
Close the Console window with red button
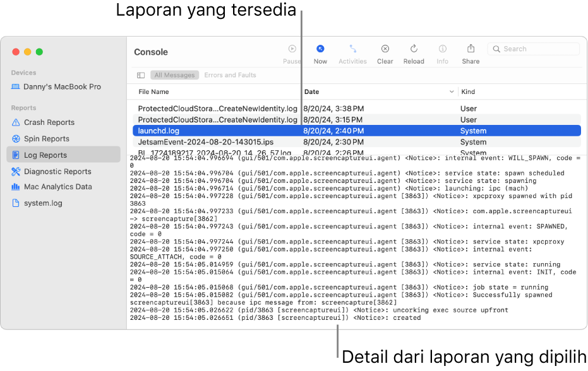click(x=16, y=52)
